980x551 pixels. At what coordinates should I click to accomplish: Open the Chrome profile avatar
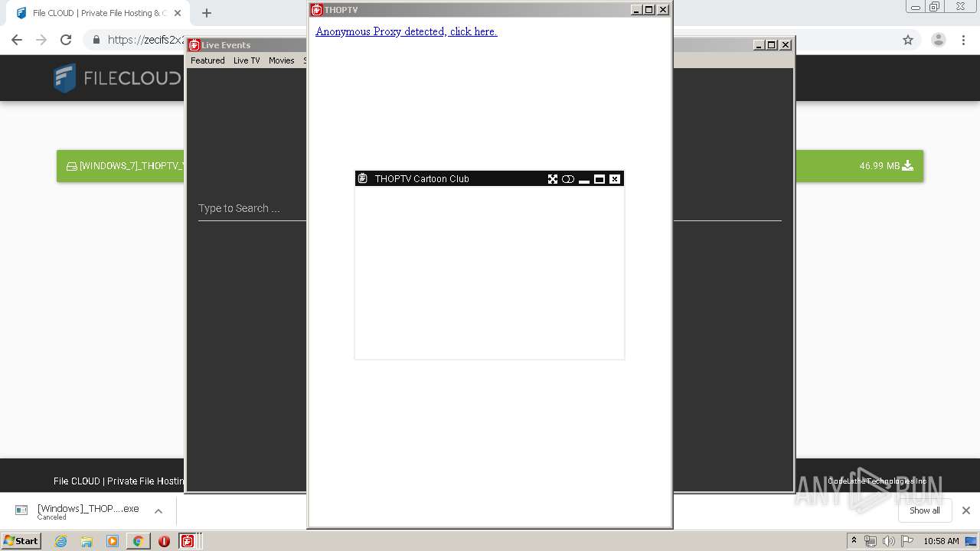(x=939, y=40)
